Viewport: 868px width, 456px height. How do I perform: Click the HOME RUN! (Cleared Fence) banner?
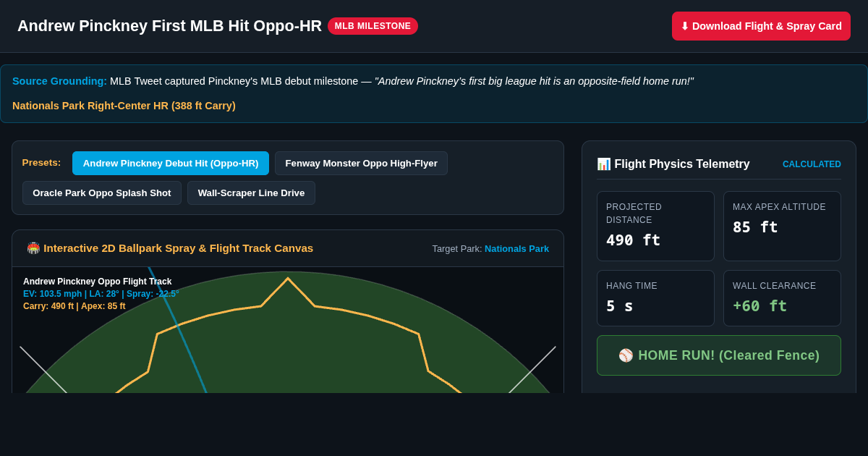click(x=719, y=355)
